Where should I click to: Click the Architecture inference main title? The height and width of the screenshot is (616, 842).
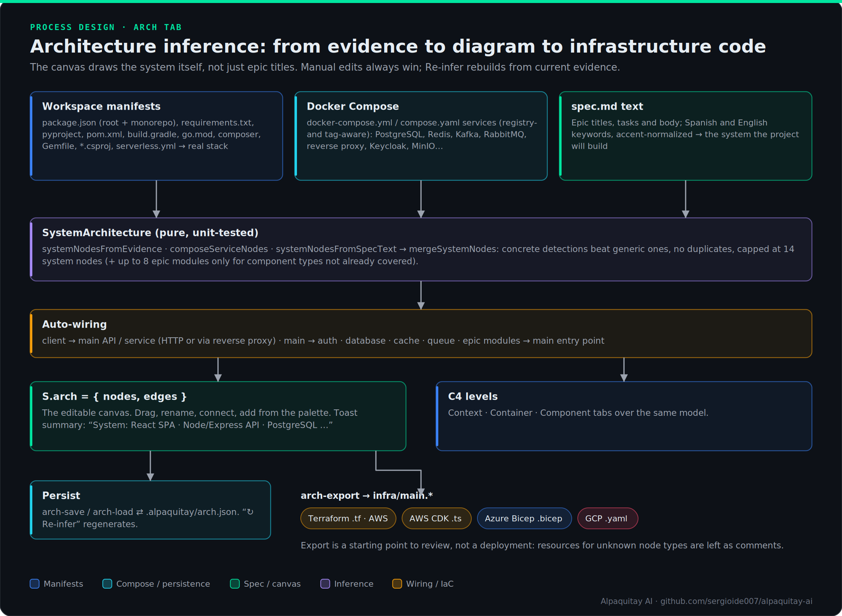coord(398,47)
